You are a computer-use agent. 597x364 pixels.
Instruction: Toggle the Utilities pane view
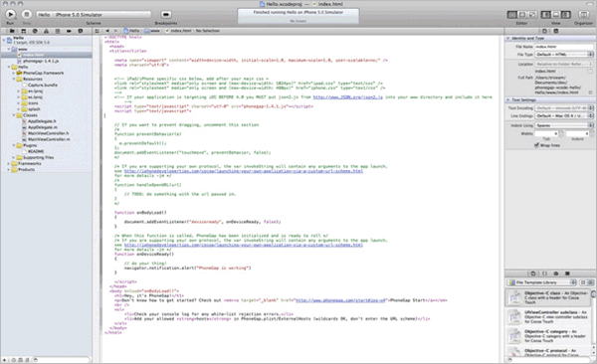(x=566, y=15)
